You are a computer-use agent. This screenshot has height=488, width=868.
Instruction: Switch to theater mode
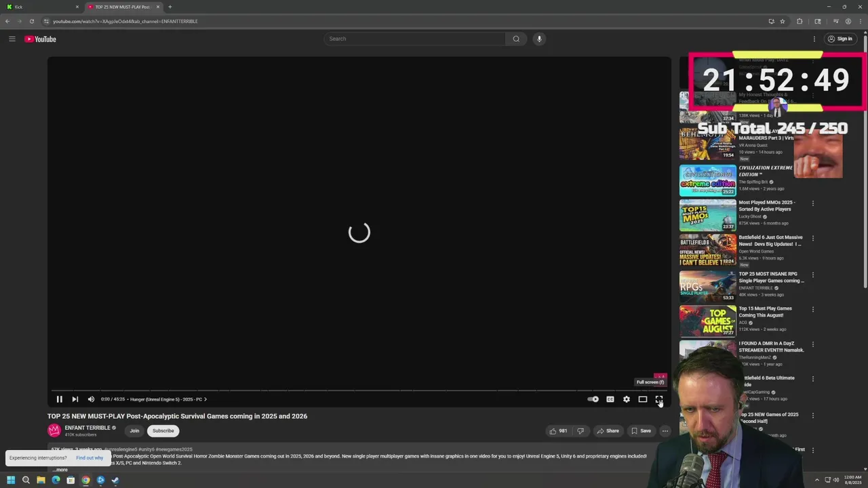643,399
